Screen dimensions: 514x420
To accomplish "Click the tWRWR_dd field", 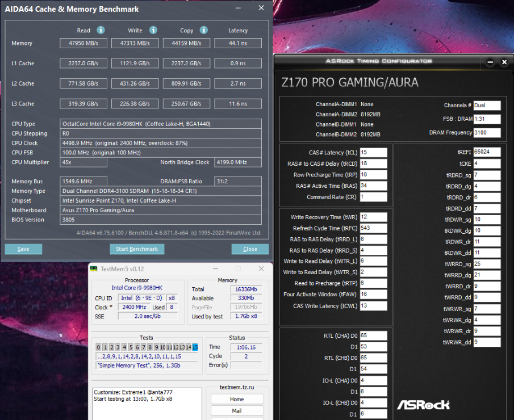I will pyautogui.click(x=487, y=342).
